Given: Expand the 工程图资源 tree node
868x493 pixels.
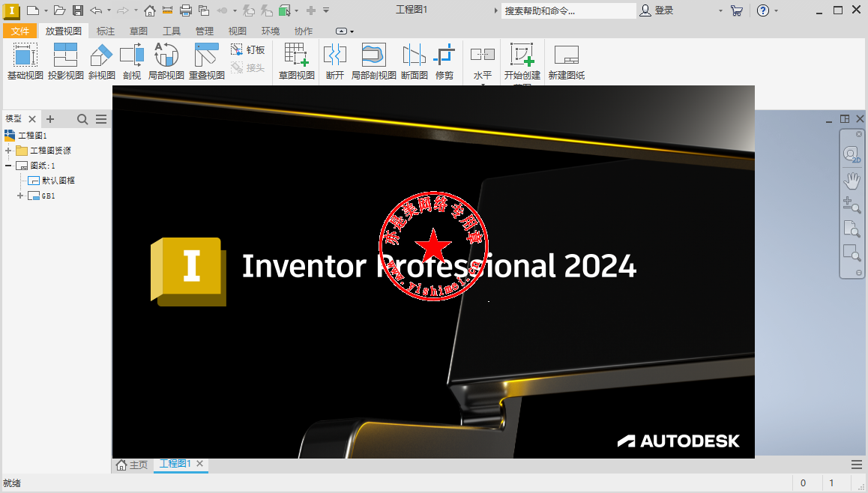Looking at the screenshot, I should (x=8, y=151).
